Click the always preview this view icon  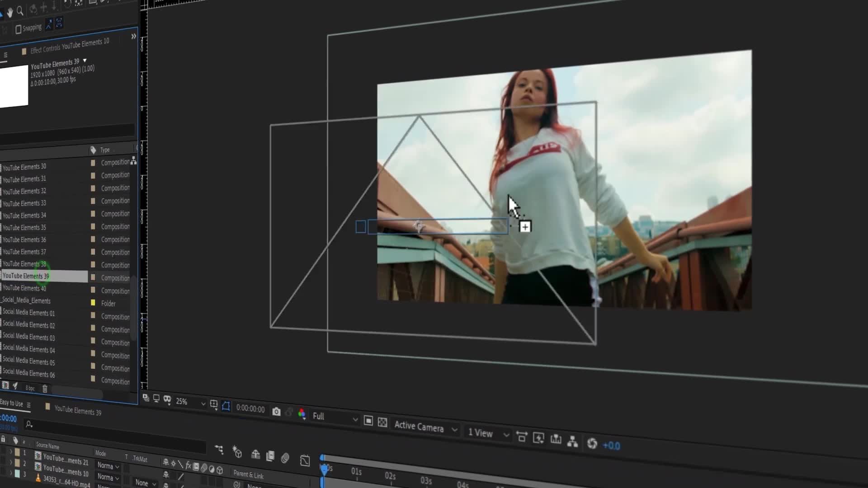tap(146, 398)
